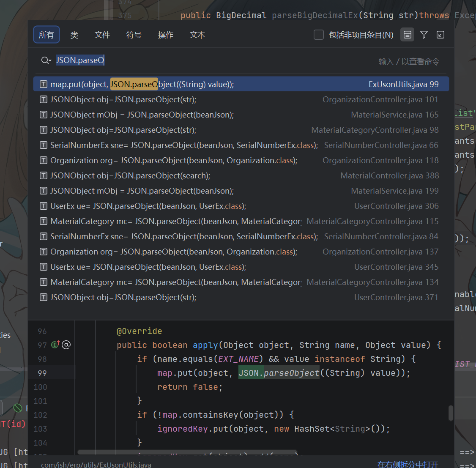Switch to the 所有 tab

[x=46, y=35]
